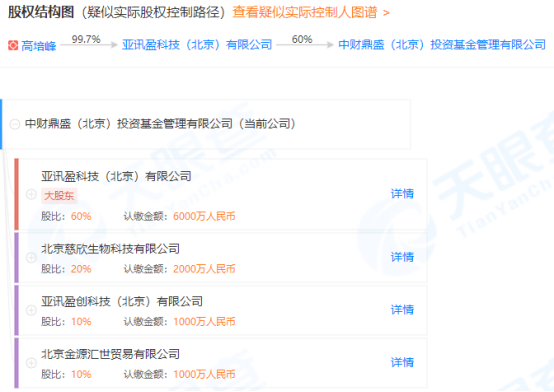Click 2000万人民币 subscribed amount

click(204, 269)
